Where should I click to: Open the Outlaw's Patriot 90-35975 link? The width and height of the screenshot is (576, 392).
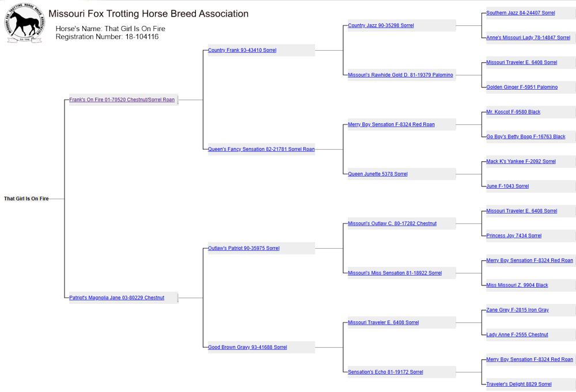[244, 248]
